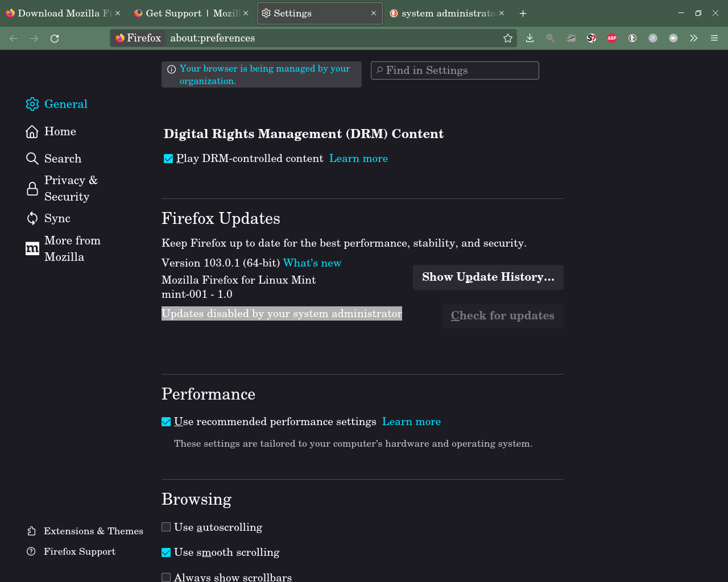Go back one page
Viewport: 728px width, 582px height.
[x=14, y=38]
